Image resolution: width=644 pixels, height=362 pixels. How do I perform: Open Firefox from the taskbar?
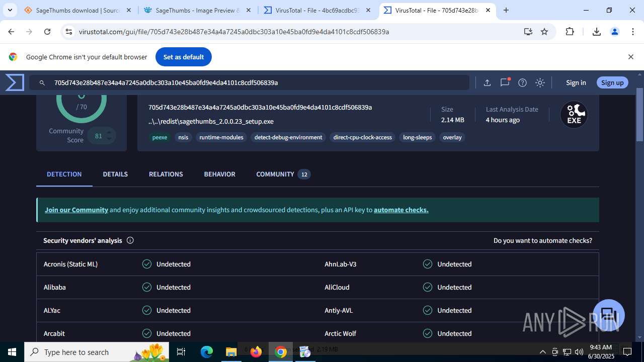click(x=256, y=352)
